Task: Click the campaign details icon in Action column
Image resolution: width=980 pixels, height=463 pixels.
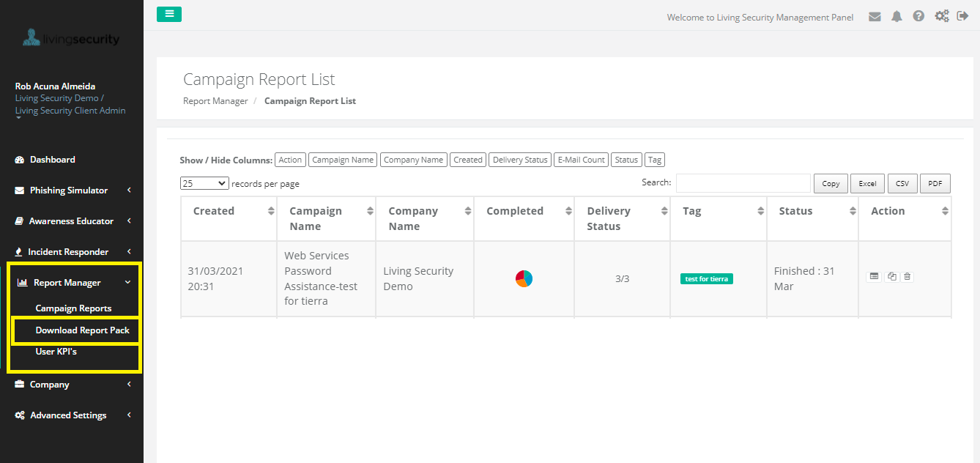Action: [874, 276]
